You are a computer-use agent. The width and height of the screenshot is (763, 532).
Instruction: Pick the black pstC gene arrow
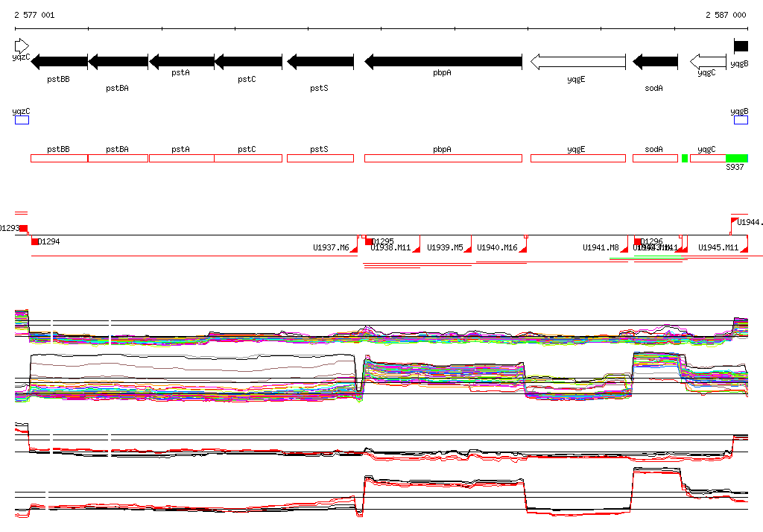(248, 62)
